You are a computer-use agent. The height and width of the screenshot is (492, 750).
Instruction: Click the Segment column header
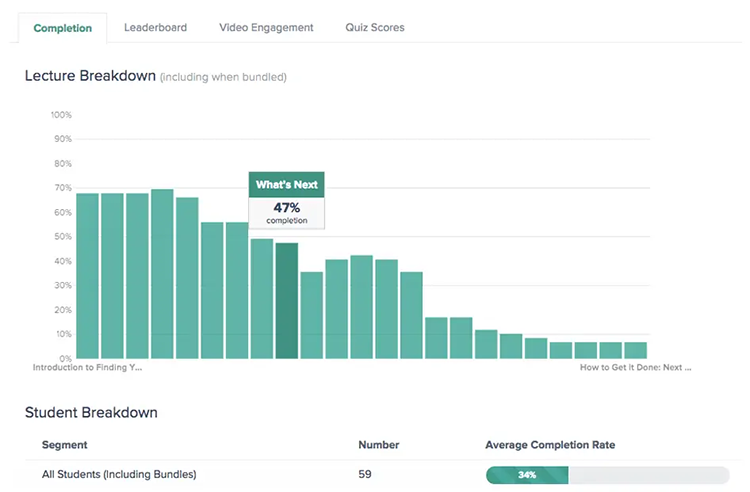click(x=65, y=445)
